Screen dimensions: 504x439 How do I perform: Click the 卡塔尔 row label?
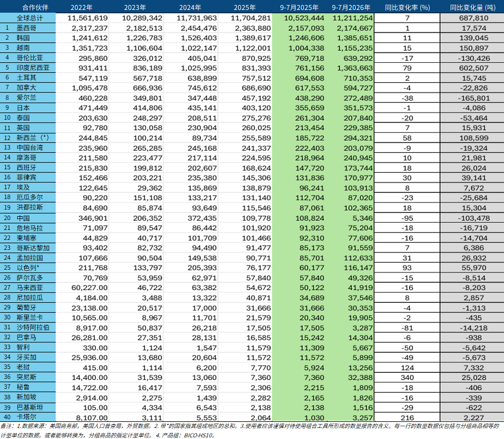tap(26, 417)
